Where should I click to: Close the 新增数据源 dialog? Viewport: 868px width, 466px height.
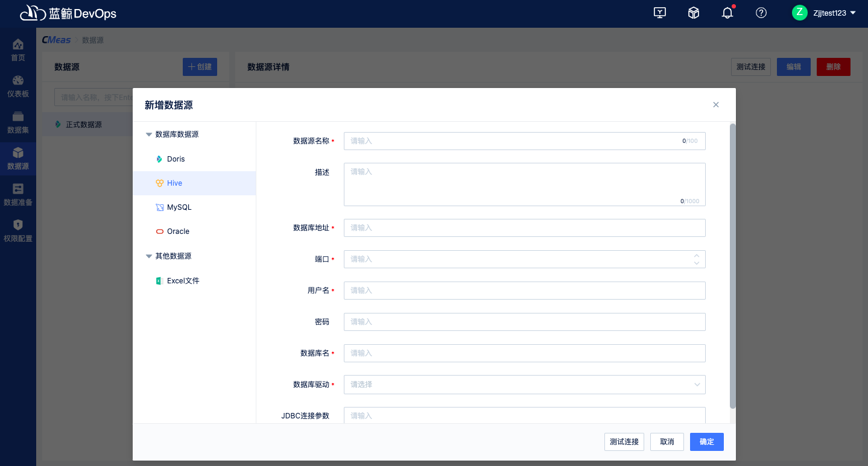(716, 105)
